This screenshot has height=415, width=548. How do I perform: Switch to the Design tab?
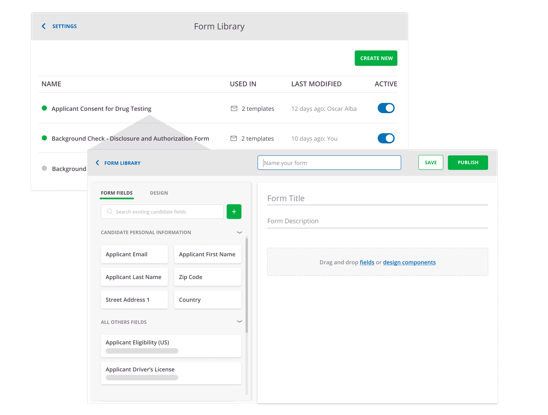click(159, 193)
